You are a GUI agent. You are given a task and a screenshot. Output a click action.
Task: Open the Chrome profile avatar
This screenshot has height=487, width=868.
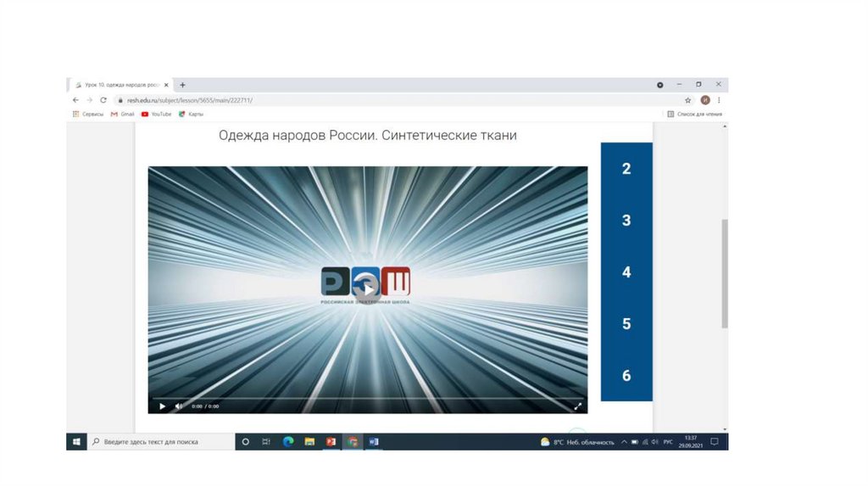point(704,100)
